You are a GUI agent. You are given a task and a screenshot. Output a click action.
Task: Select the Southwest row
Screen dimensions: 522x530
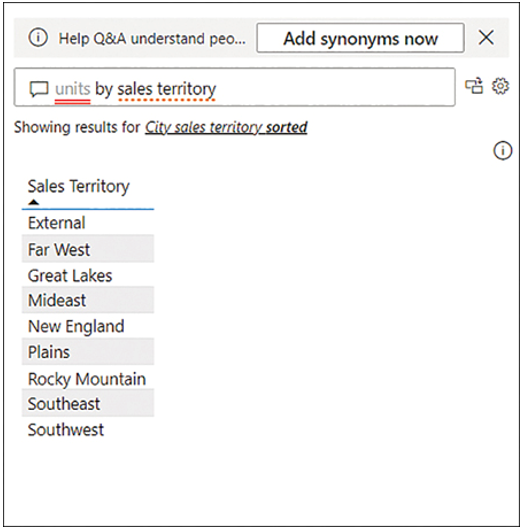[x=88, y=430]
